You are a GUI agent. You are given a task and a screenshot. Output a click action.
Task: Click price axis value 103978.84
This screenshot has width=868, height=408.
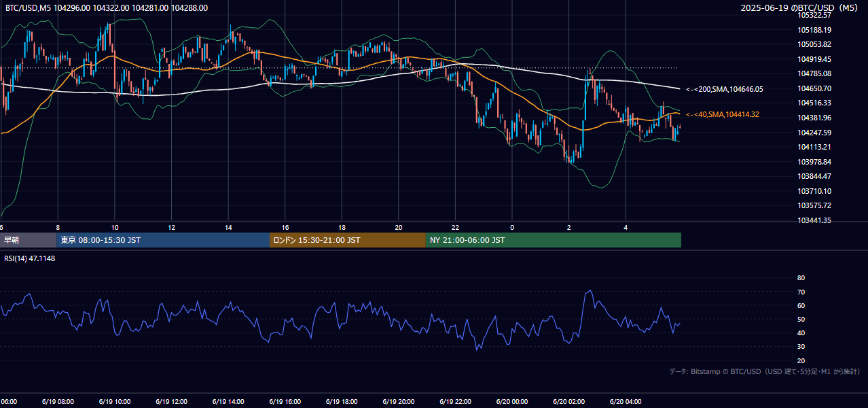tap(814, 162)
